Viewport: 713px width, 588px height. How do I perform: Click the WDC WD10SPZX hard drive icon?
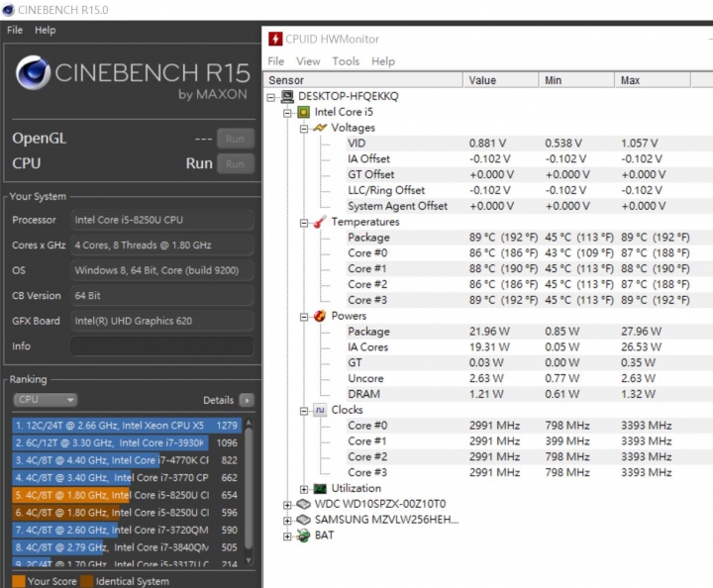point(303,504)
